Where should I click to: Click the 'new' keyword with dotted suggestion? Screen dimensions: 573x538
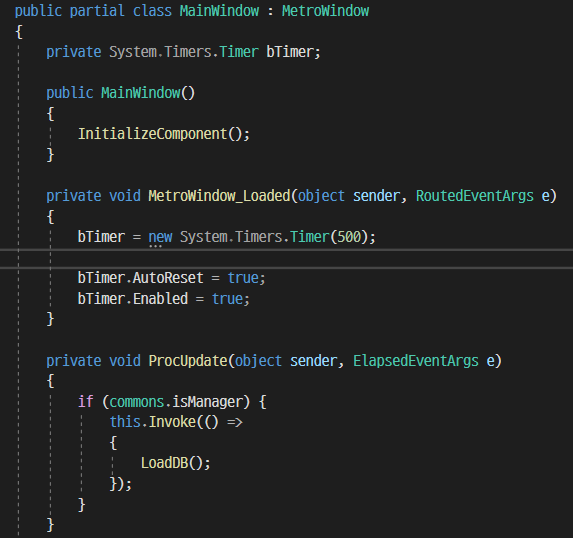pyautogui.click(x=160, y=237)
